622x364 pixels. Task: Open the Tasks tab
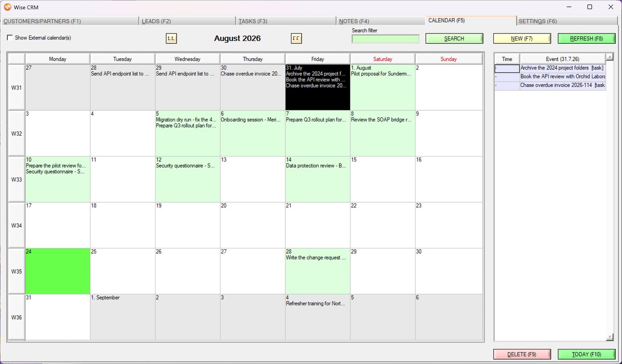[x=286, y=21]
